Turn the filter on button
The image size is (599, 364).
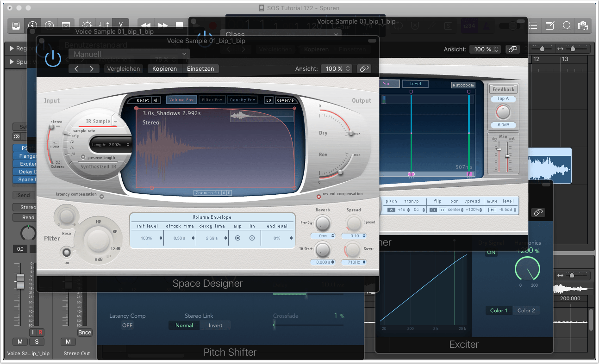(67, 253)
